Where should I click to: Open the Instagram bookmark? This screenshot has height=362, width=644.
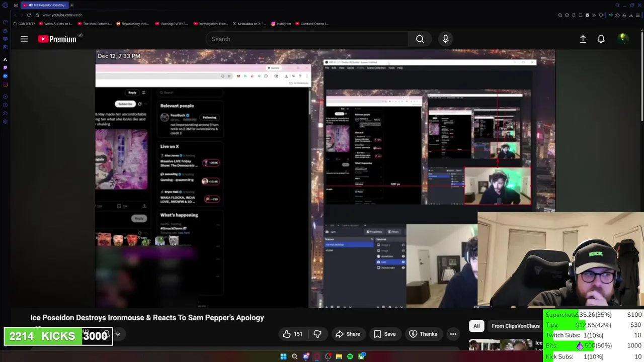click(x=281, y=24)
